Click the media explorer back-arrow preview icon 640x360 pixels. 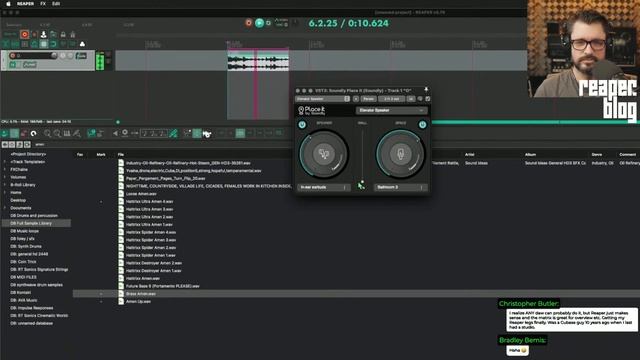[116, 133]
